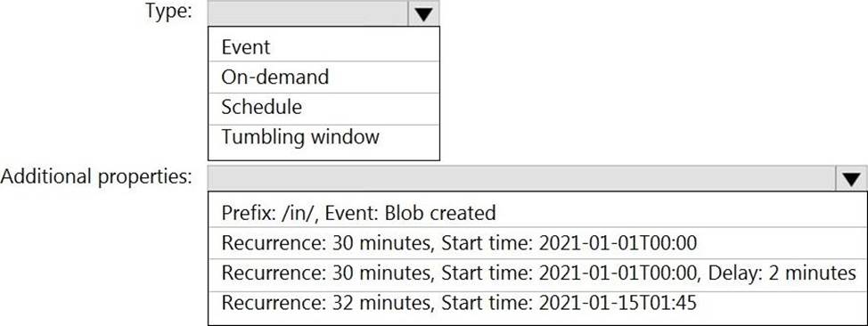Open the Type dropdown arrow

[x=423, y=13]
